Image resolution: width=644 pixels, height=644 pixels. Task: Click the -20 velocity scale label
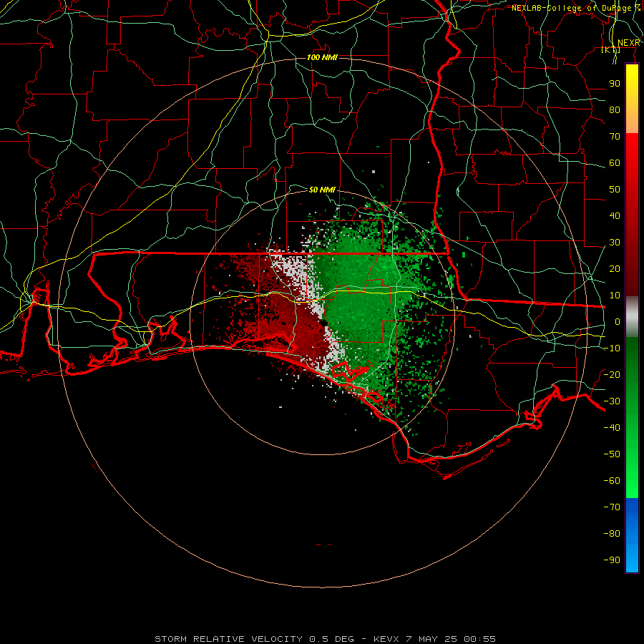(x=612, y=374)
